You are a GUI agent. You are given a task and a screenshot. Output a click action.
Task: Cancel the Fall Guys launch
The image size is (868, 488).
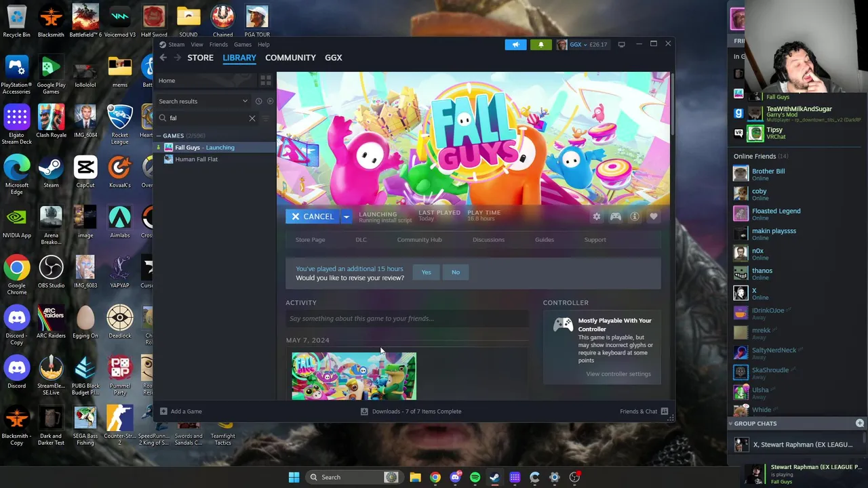tap(313, 217)
